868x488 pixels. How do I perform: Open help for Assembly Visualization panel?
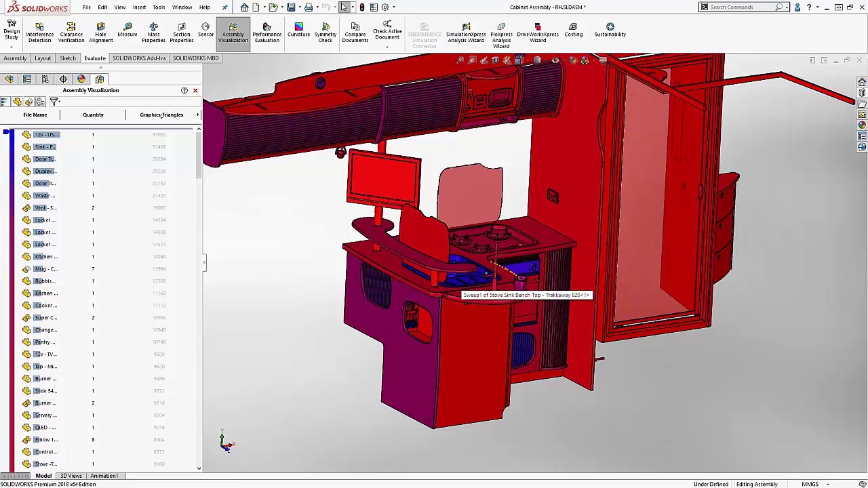[184, 90]
